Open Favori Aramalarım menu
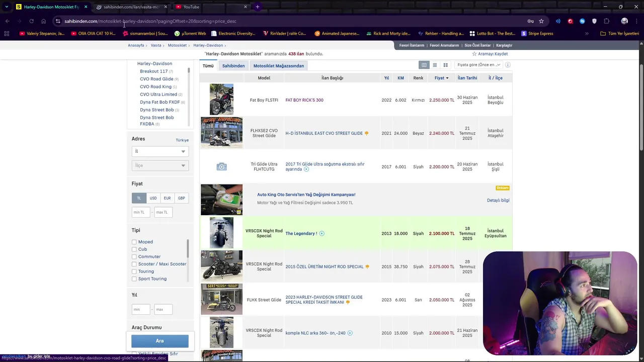 coord(444,45)
